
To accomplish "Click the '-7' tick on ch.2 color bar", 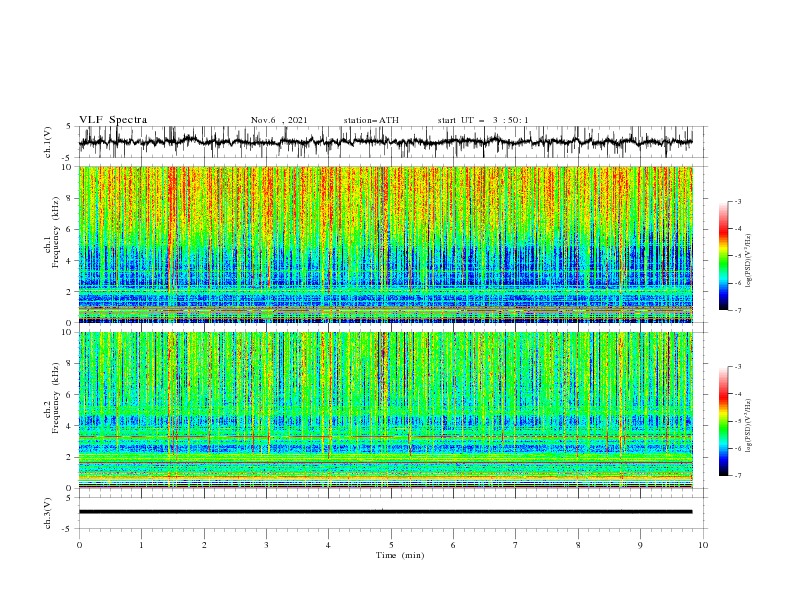I will 738,476.
